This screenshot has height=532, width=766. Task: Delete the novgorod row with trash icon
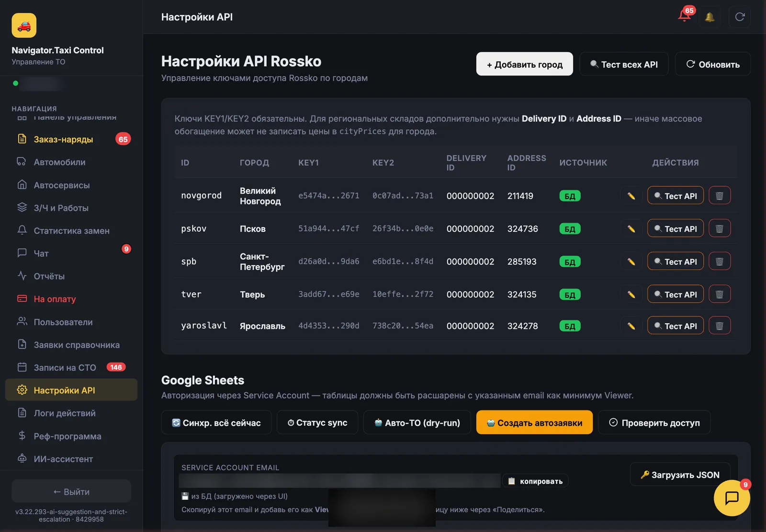(x=719, y=196)
